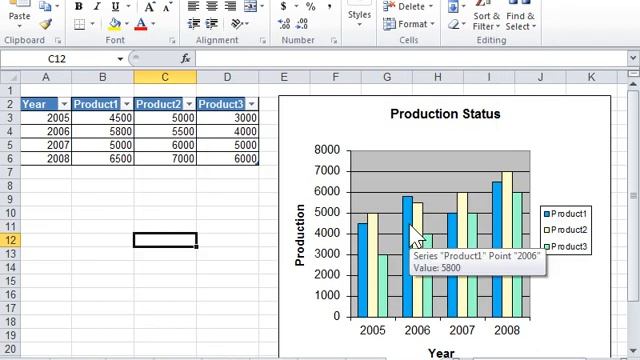Click the Increase Font Size icon

149,7
